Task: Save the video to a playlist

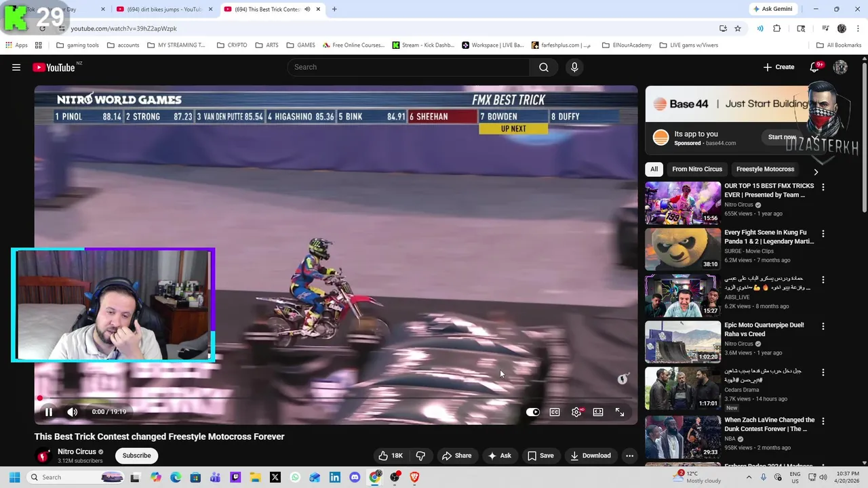Action: (540, 455)
